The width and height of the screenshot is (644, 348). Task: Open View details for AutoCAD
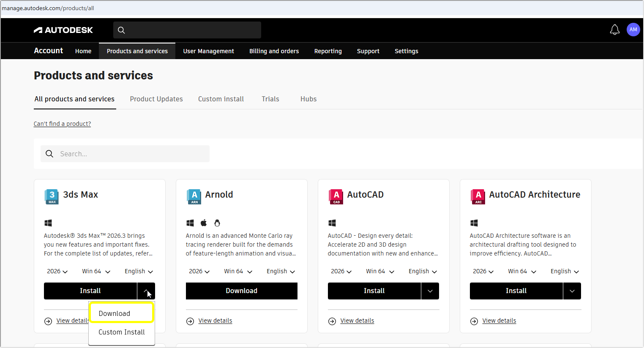pos(357,320)
